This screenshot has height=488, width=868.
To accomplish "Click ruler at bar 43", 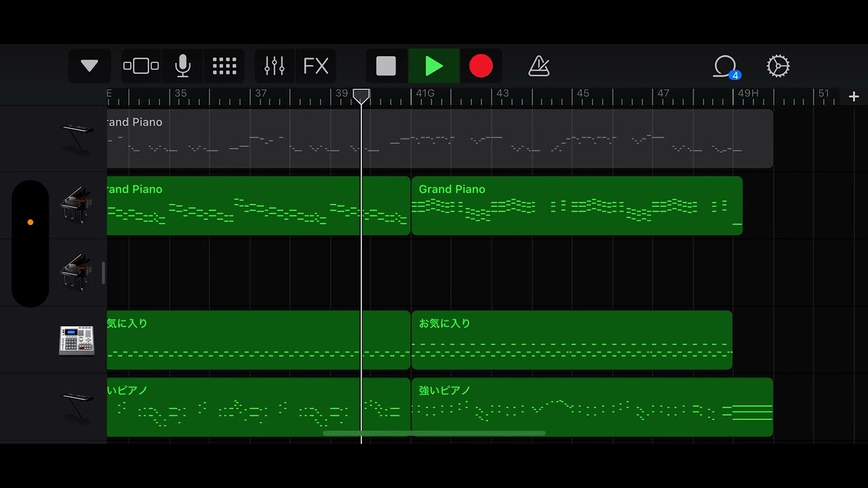I will coord(502,94).
